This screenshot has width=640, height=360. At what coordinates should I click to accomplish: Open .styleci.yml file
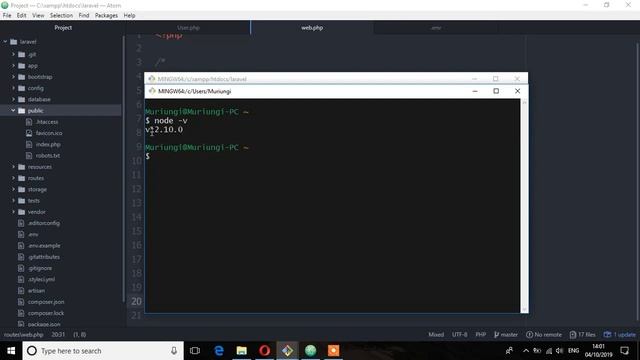click(x=41, y=280)
